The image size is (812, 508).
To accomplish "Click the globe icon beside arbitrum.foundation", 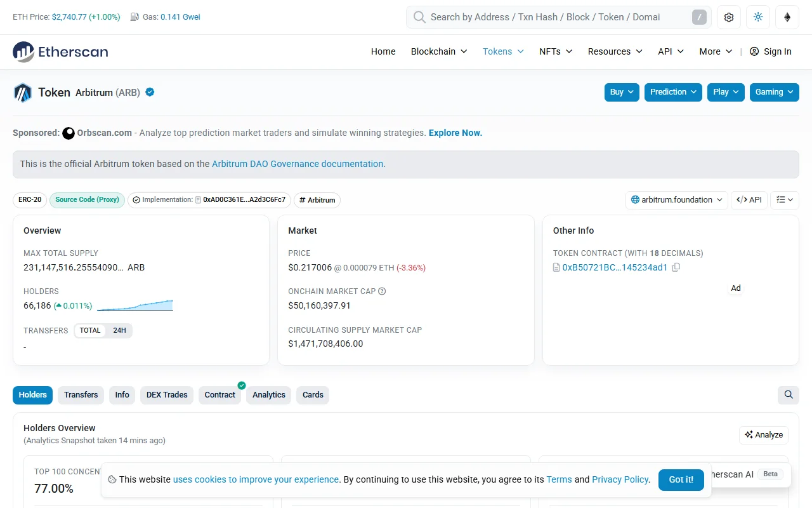I will coord(635,200).
